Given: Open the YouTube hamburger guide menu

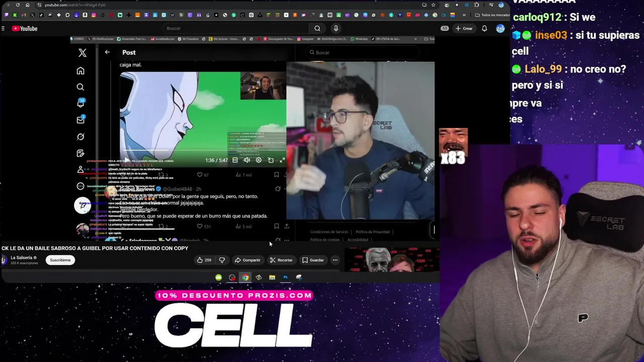Looking at the screenshot, I should point(3,29).
